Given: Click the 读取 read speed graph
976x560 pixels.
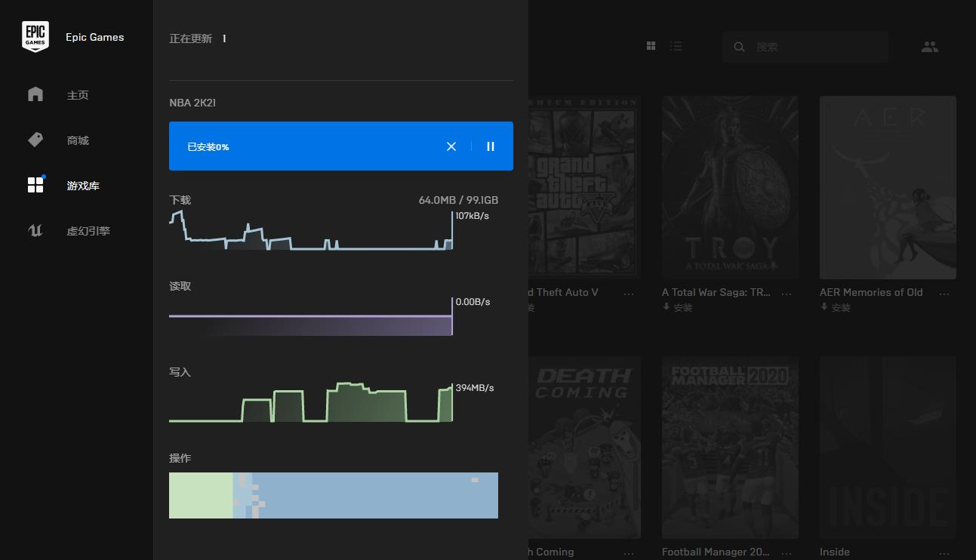Looking at the screenshot, I should 310,317.
